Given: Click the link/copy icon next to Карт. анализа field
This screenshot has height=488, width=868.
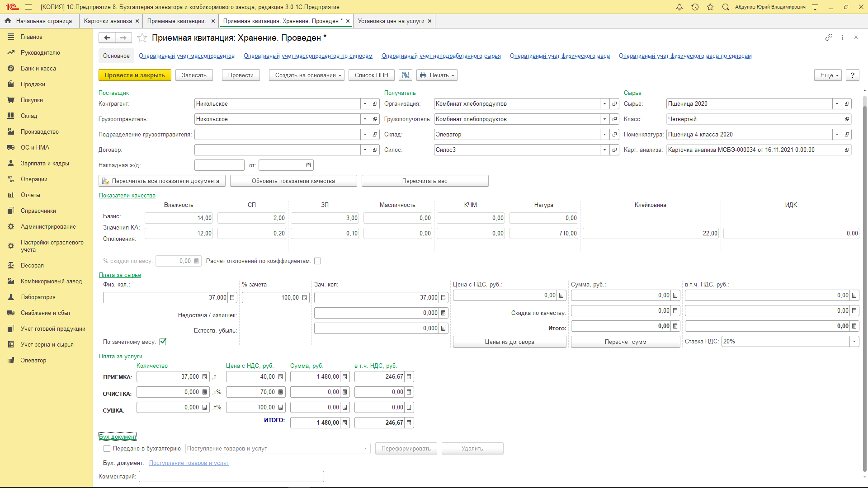Looking at the screenshot, I should (847, 150).
